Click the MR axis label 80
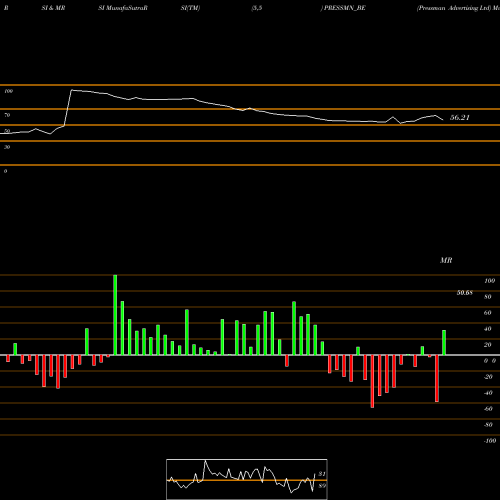This screenshot has height=500, width=500. pyautogui.click(x=488, y=297)
